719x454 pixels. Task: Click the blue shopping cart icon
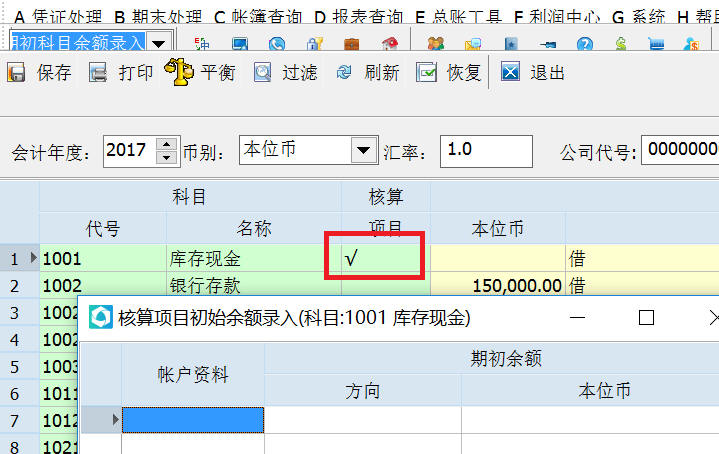click(x=657, y=44)
